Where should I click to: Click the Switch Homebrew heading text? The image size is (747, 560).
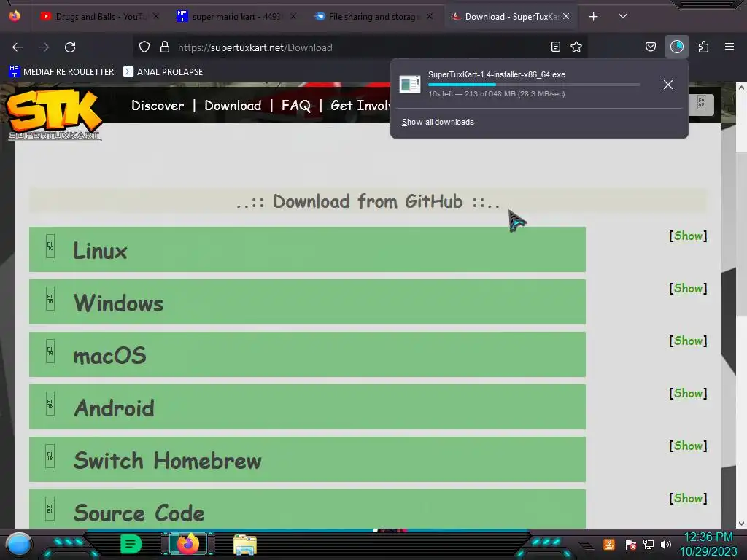click(167, 461)
